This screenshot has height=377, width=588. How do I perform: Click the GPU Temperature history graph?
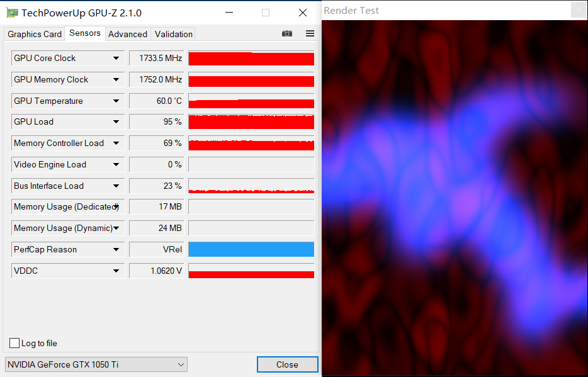(x=251, y=101)
